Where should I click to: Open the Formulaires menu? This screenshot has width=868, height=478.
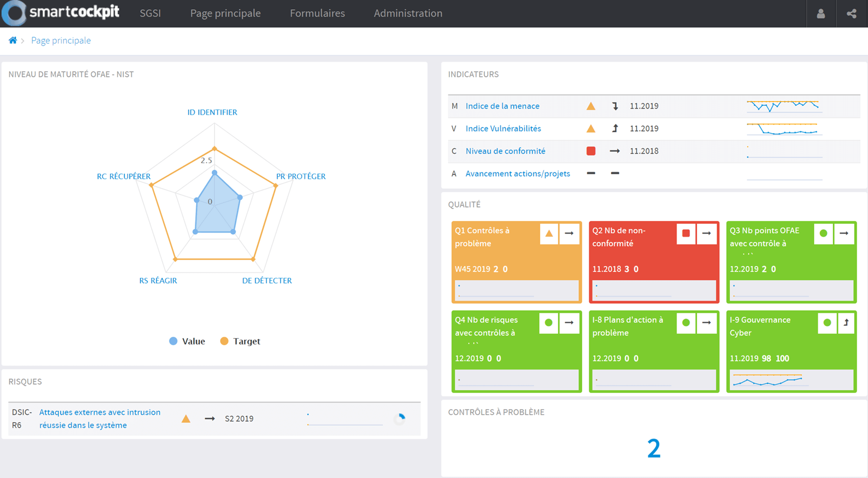tap(317, 13)
